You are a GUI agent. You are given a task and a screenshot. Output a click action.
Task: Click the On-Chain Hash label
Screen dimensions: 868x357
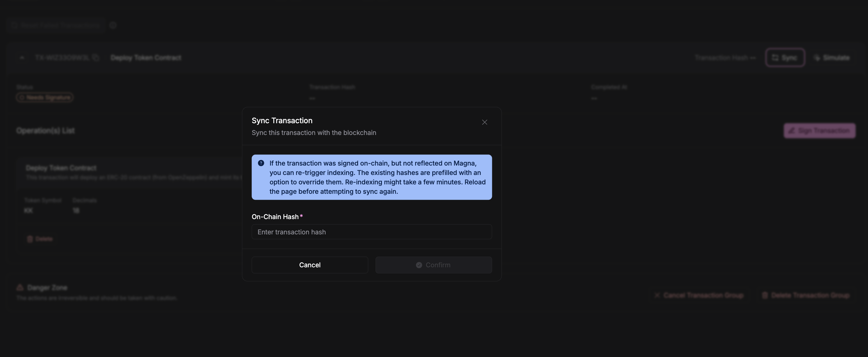pyautogui.click(x=275, y=217)
